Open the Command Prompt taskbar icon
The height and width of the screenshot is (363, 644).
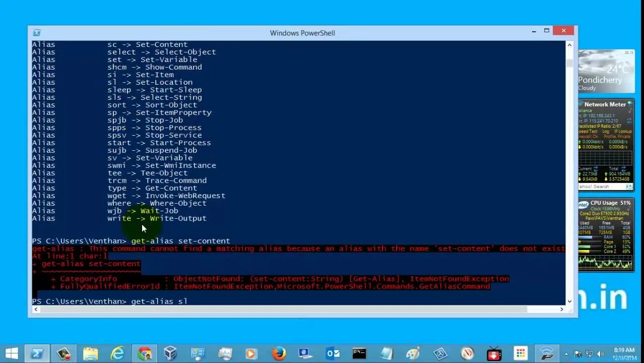[359, 353]
